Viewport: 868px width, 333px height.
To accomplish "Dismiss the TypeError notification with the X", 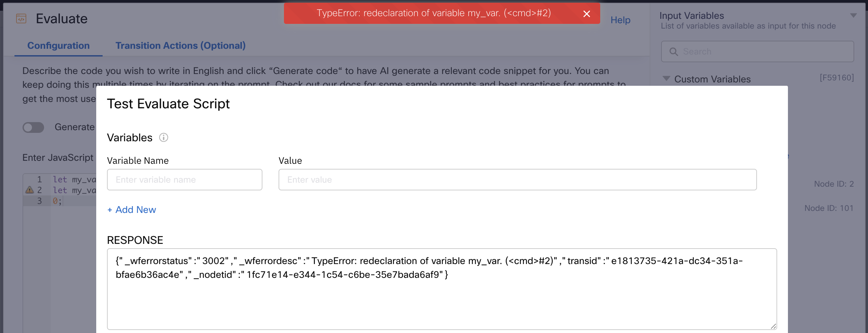I will [586, 14].
